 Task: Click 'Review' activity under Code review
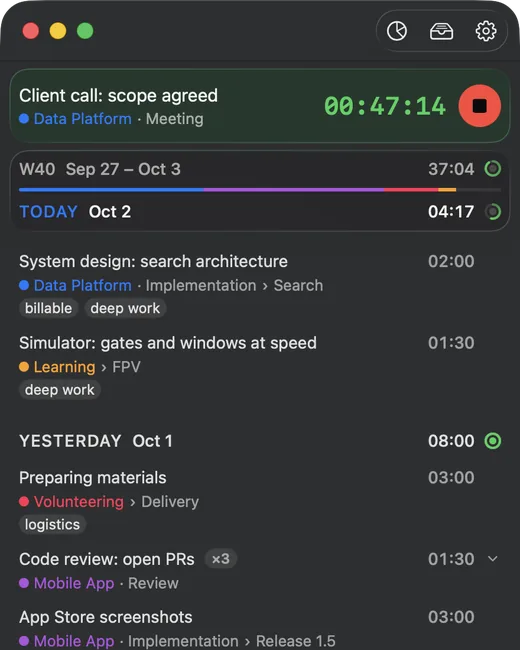click(x=153, y=583)
